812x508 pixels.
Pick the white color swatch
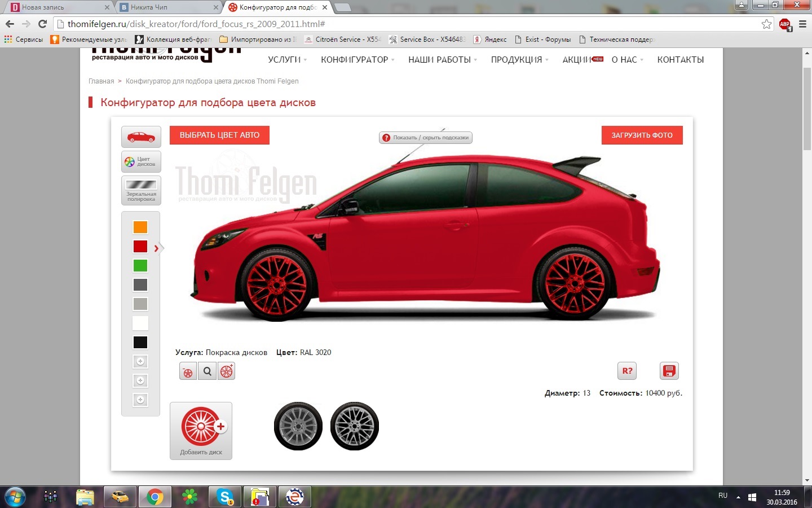140,323
